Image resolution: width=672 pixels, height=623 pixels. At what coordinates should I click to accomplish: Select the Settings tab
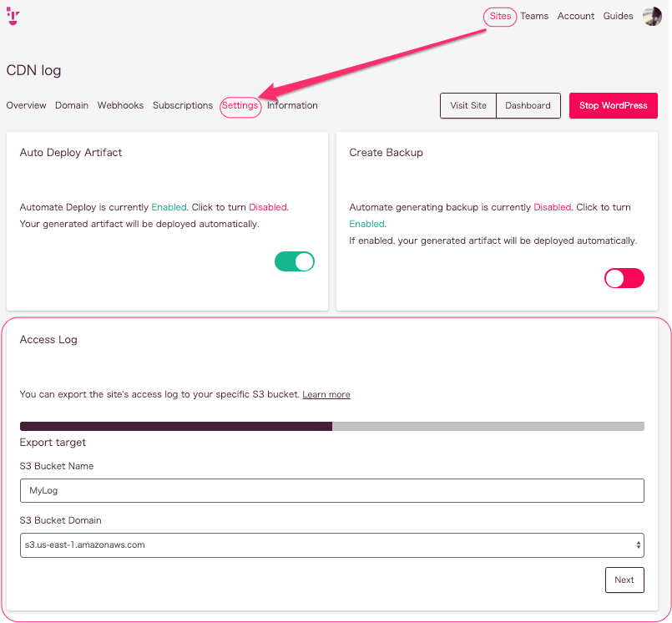(240, 106)
